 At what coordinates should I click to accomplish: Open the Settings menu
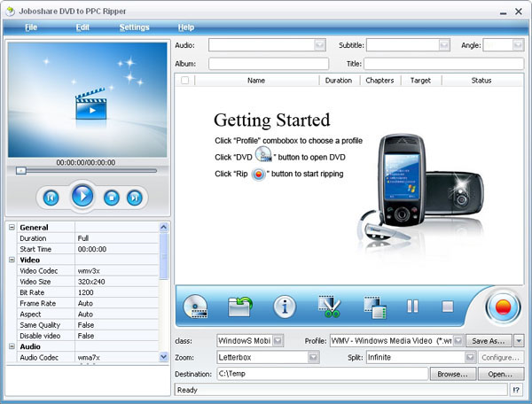tap(135, 27)
